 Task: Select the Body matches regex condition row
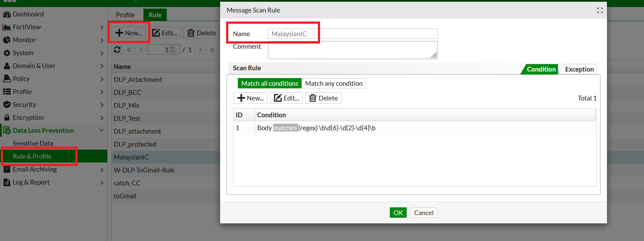(415, 128)
